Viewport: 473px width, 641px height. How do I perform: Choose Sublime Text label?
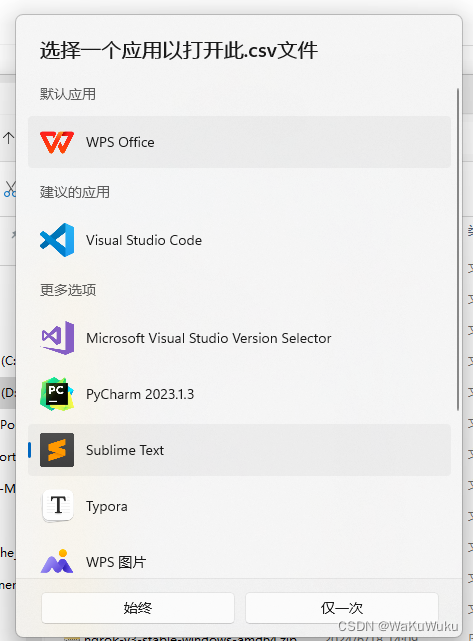tap(125, 450)
